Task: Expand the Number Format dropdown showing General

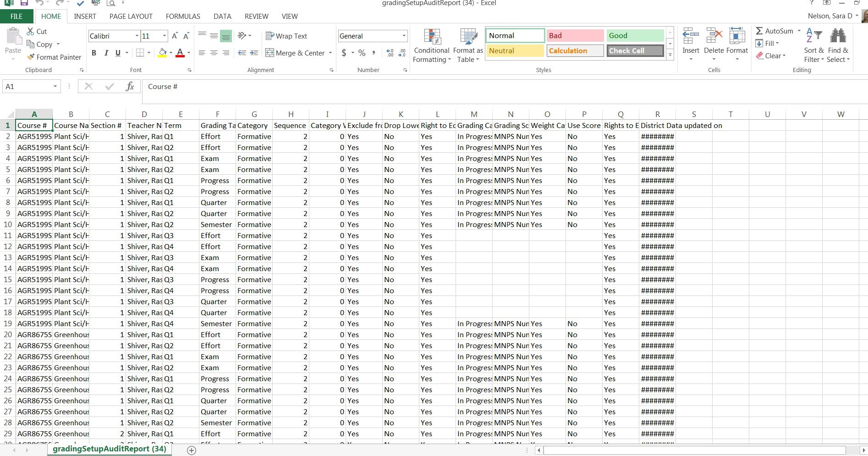Action: [404, 36]
